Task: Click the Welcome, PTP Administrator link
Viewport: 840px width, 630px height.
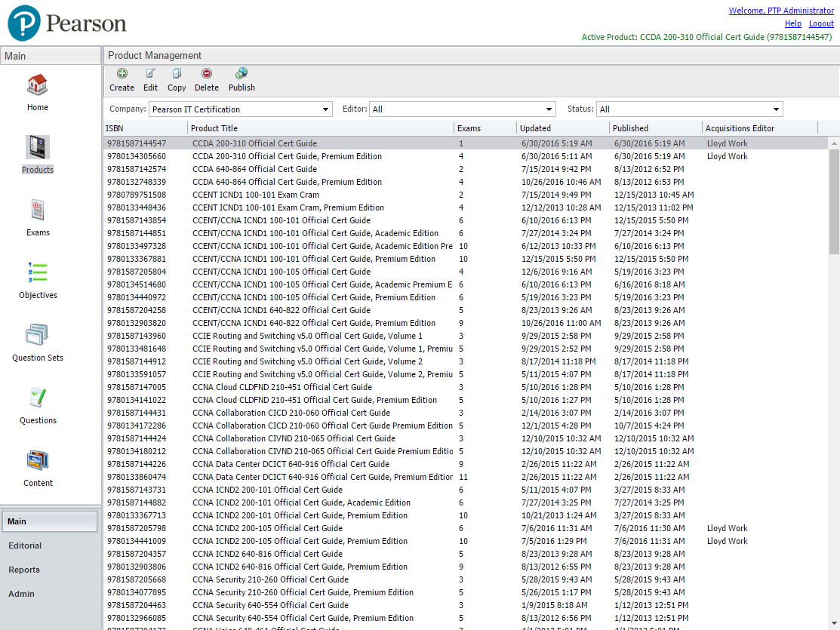Action: [x=781, y=11]
